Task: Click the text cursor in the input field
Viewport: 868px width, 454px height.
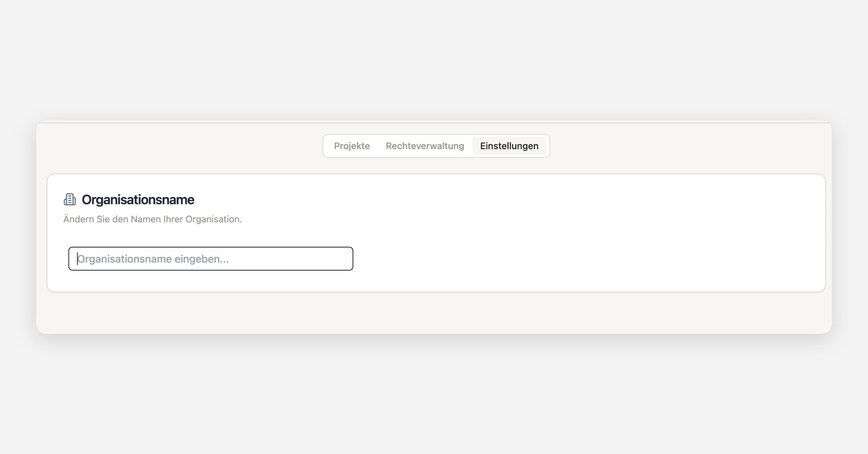Action: coord(77,259)
